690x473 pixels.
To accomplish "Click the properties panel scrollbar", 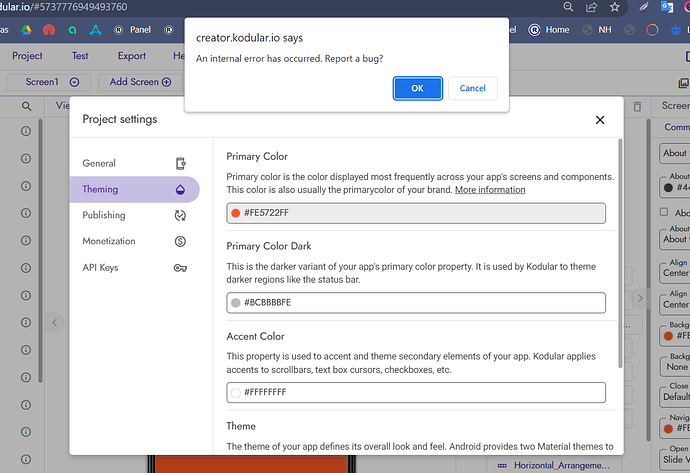I will 648,279.
